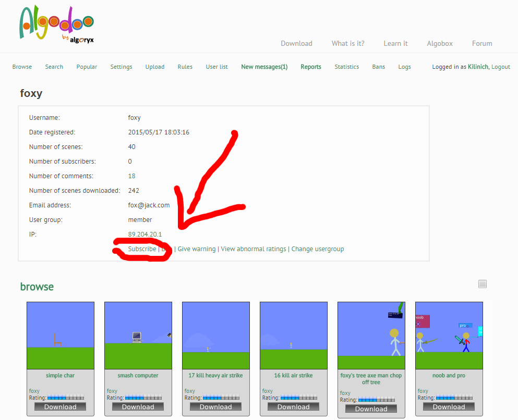Open View abnormal ratings
The height and width of the screenshot is (420, 518).
tap(253, 249)
